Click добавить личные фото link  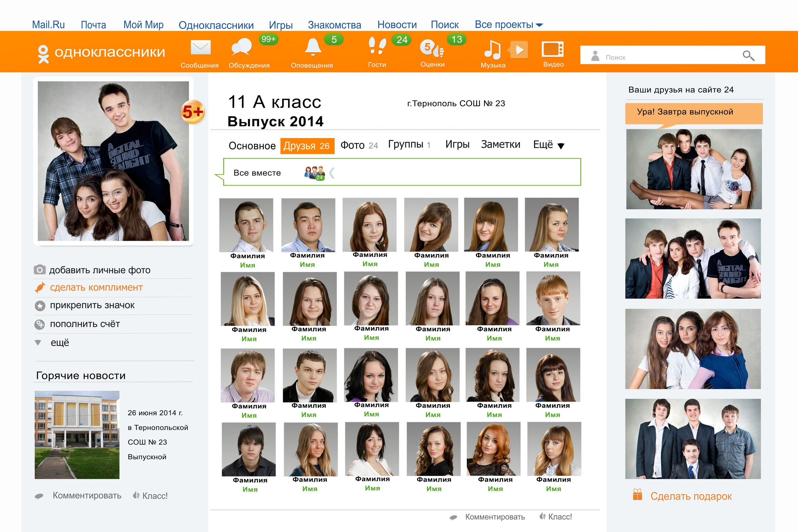click(x=99, y=270)
